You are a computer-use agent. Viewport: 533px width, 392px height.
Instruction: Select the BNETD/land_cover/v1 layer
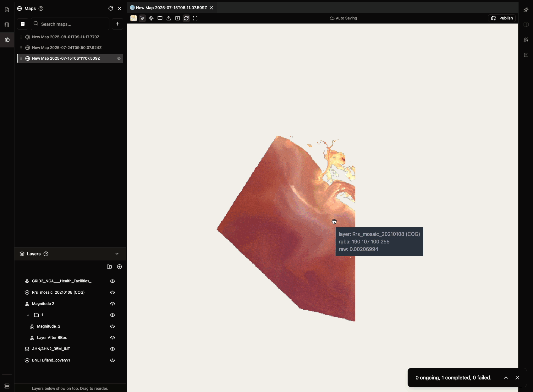pos(51,360)
